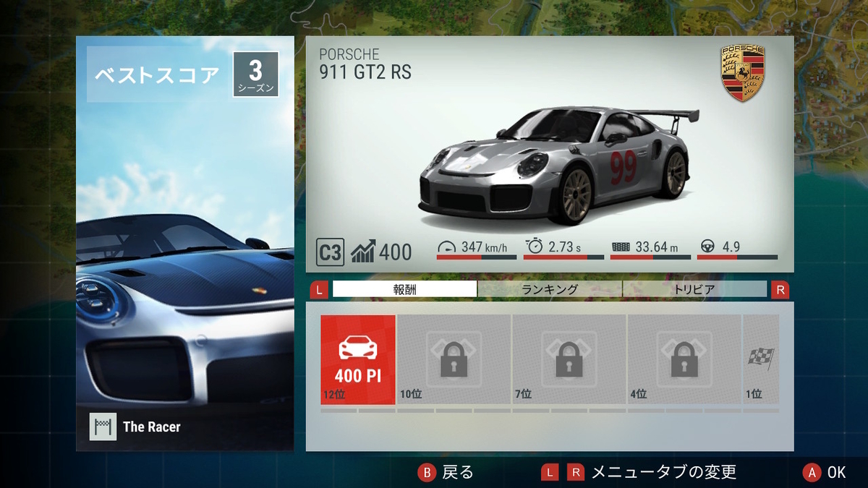This screenshot has width=868, height=488.
Task: Click the C3 class badge
Action: 330,252
